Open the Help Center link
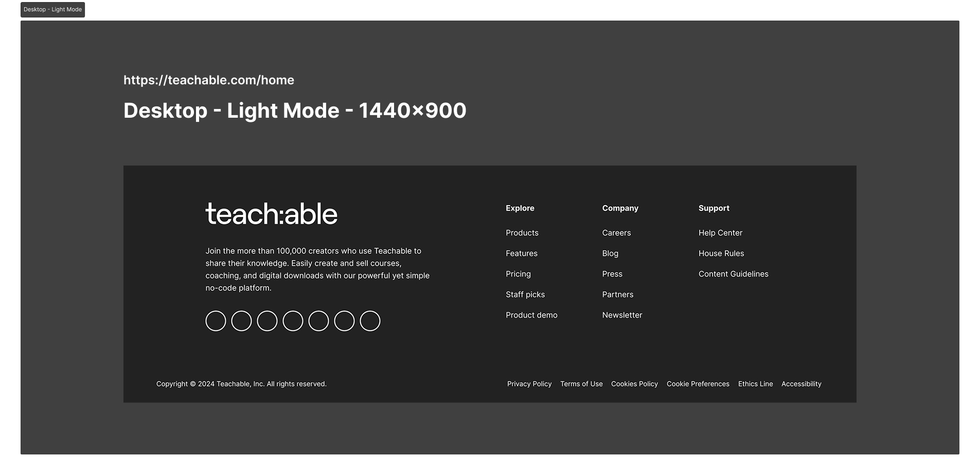Screen dimensions: 980x475 720,233
